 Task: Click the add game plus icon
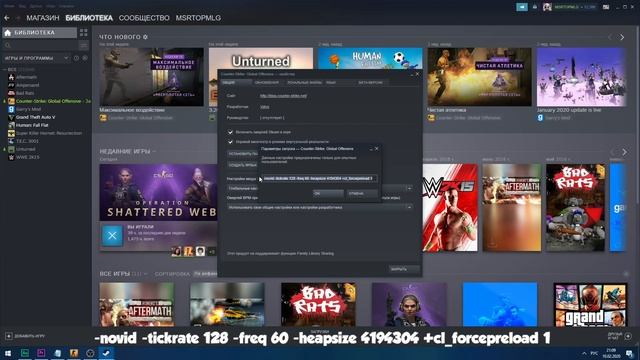(x=9, y=336)
